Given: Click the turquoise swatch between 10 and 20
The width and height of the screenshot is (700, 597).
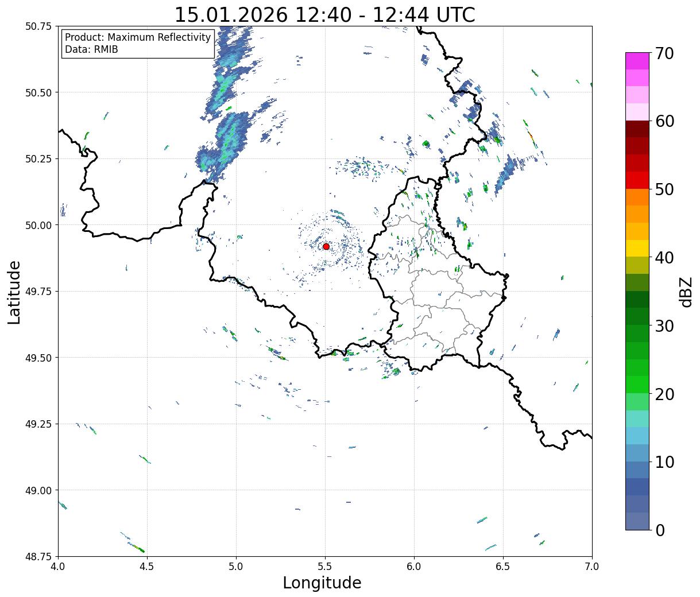Looking at the screenshot, I should coord(637,418).
